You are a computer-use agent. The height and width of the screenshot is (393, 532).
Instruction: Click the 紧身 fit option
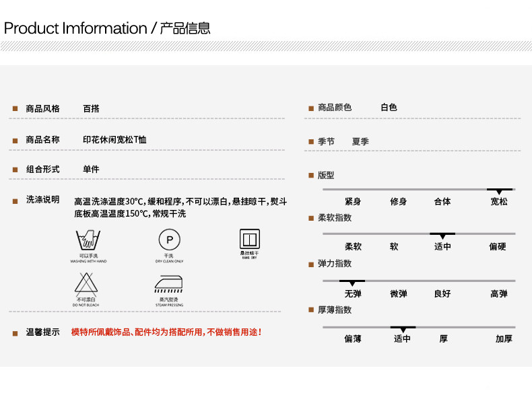(353, 201)
